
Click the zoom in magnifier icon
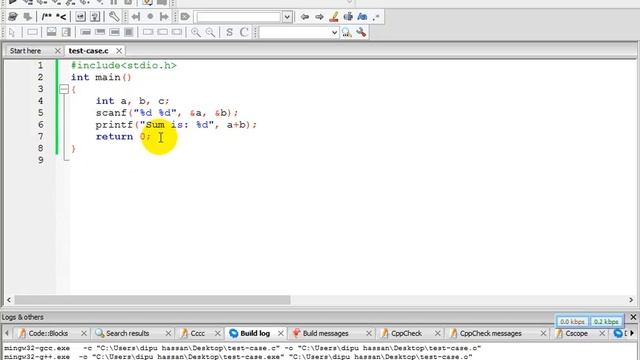196,32
